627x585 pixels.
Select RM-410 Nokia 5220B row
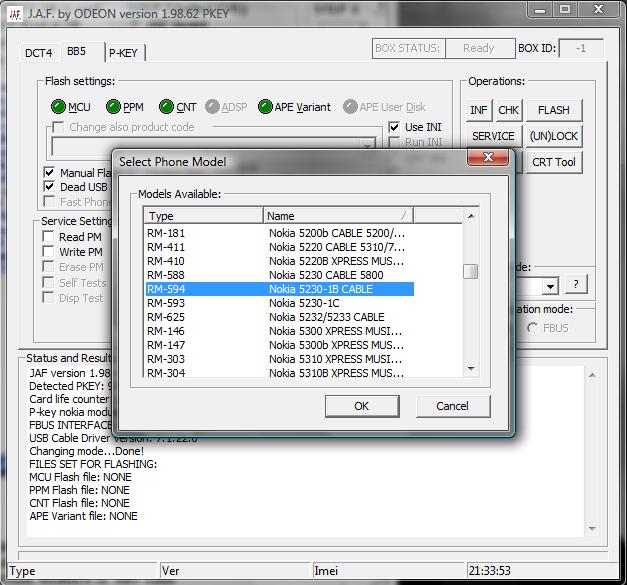coord(280,261)
